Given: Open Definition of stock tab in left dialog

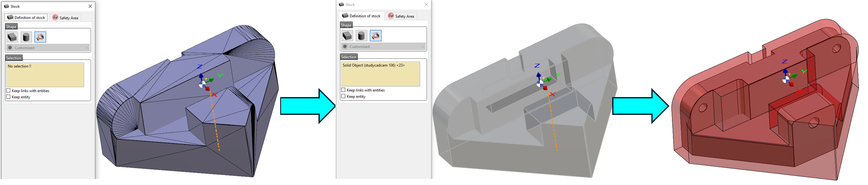Looking at the screenshot, I should (x=26, y=17).
